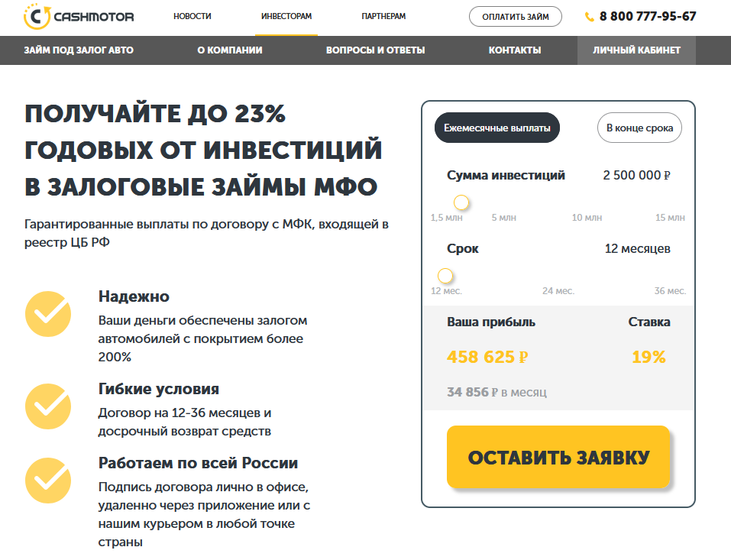Screen dimensions: 731x560
Task: Open the ЛИЧНЫЙ КАБИНЕТ login
Action: pyautogui.click(x=638, y=50)
